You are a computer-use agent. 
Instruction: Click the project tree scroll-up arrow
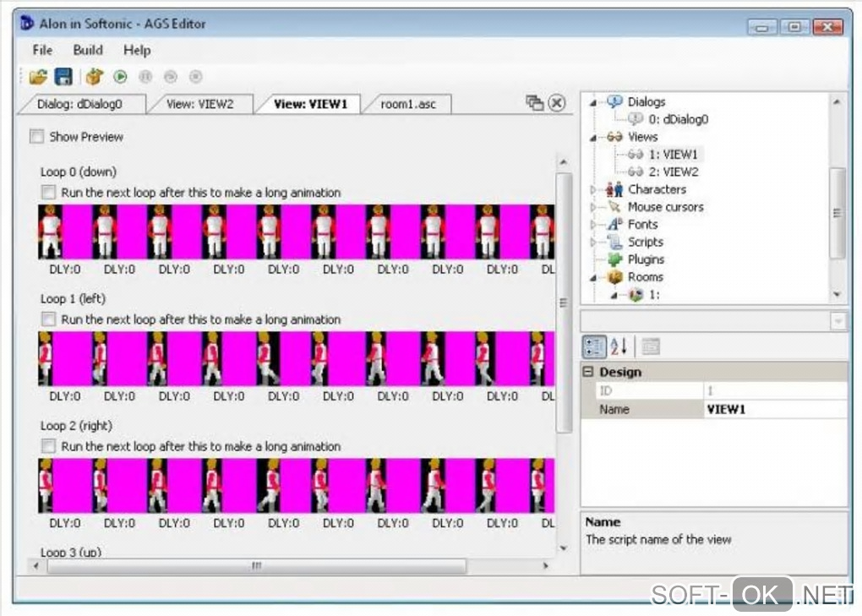point(837,101)
